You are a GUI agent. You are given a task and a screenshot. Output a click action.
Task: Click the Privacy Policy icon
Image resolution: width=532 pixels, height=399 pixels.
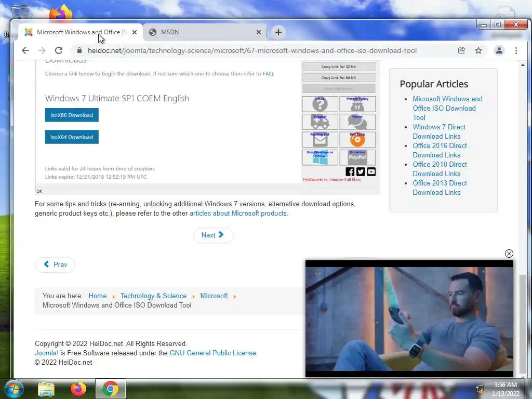357,104
